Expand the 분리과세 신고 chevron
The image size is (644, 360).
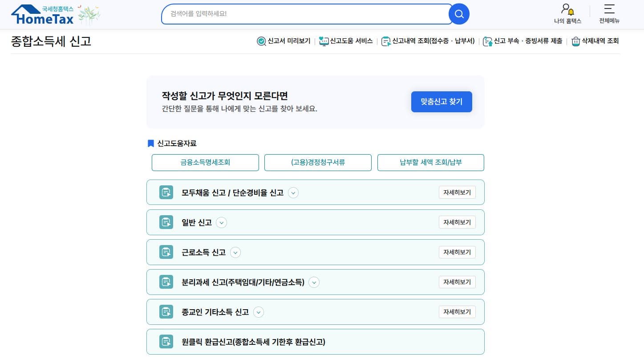click(x=314, y=282)
